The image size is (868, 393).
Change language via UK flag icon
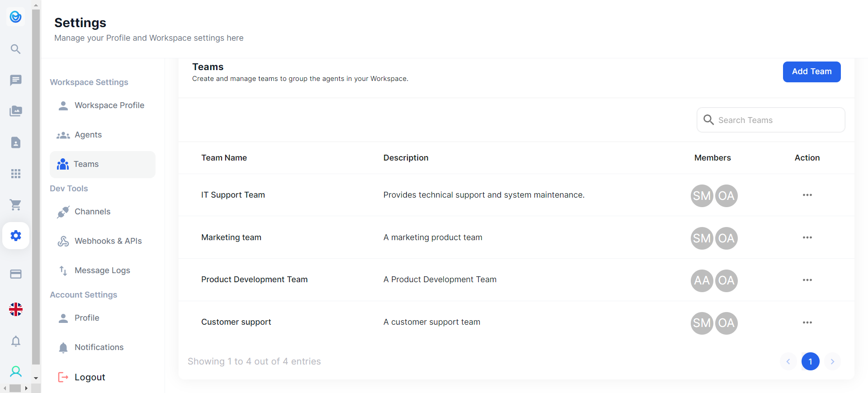point(16,309)
